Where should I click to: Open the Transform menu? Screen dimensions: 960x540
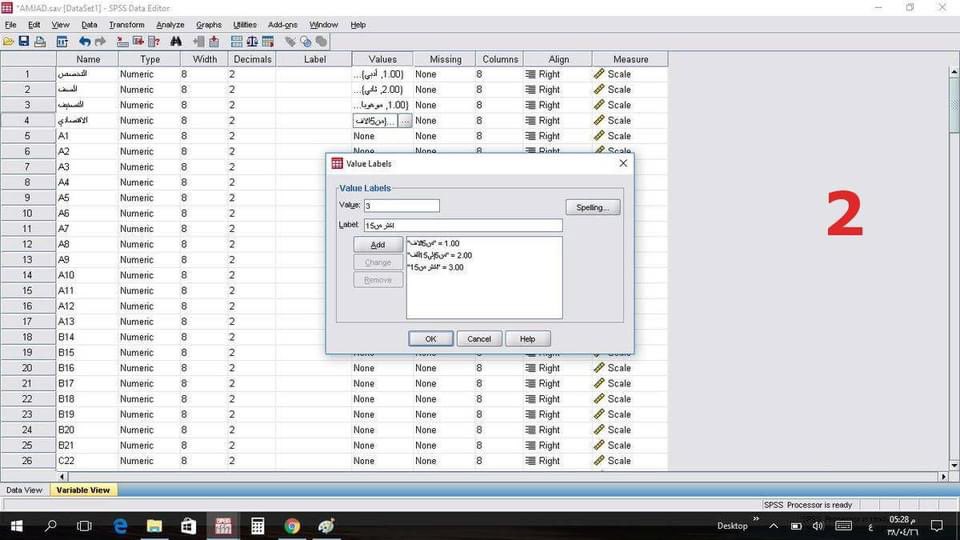(x=127, y=24)
